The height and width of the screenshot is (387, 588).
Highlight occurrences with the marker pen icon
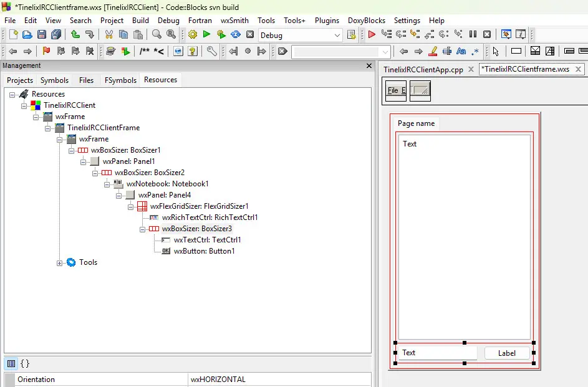click(x=433, y=51)
